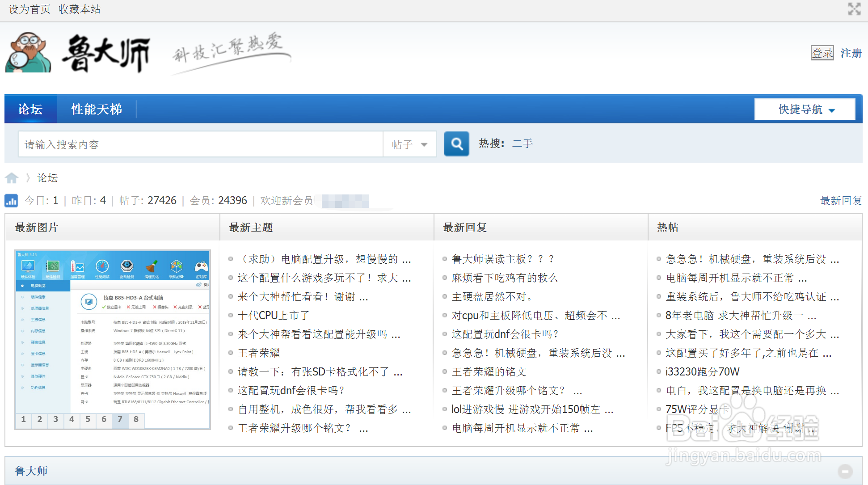Toggle the widescreen expand icon at top right
The image size is (868, 485).
coord(854,9)
